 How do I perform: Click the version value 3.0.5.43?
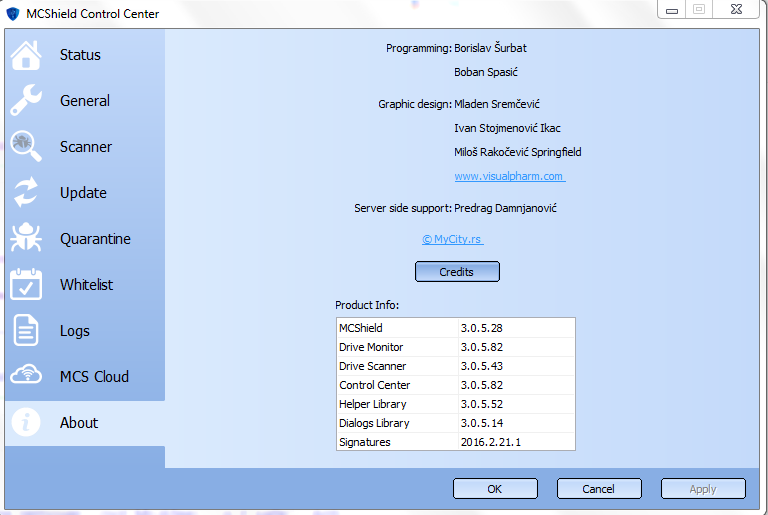point(481,366)
